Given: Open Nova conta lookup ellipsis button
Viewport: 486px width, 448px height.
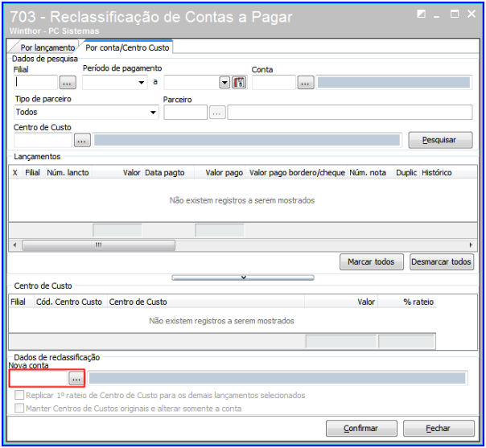Looking at the screenshot, I should 76,378.
